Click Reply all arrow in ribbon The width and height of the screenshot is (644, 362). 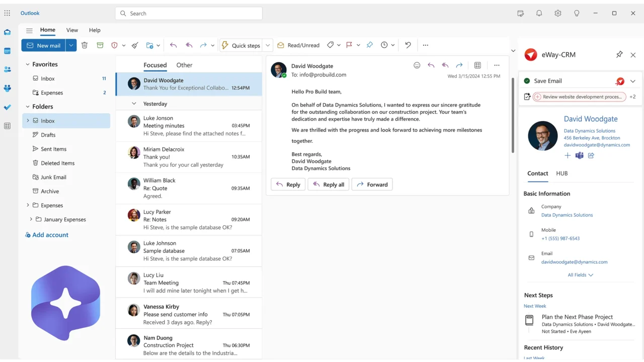pos(189,45)
